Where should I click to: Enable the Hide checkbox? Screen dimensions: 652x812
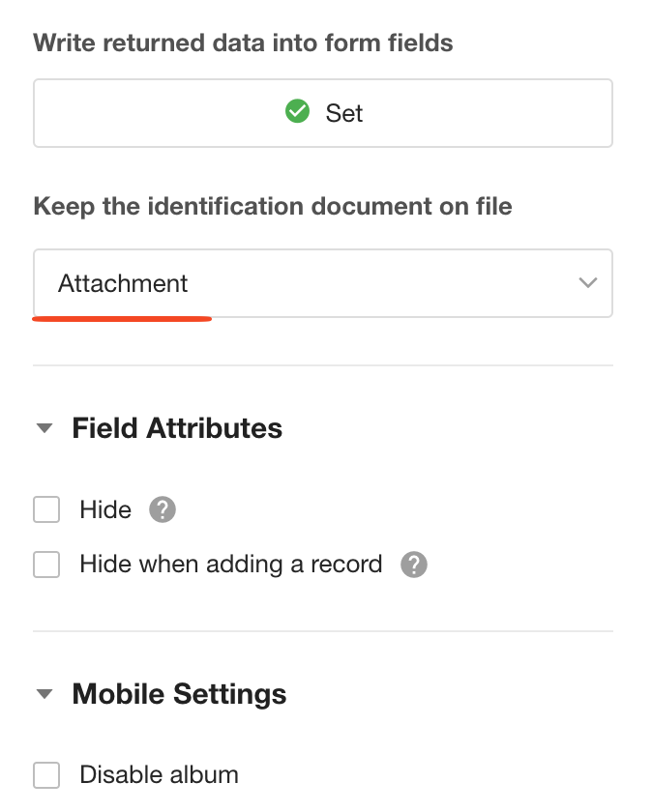46,509
